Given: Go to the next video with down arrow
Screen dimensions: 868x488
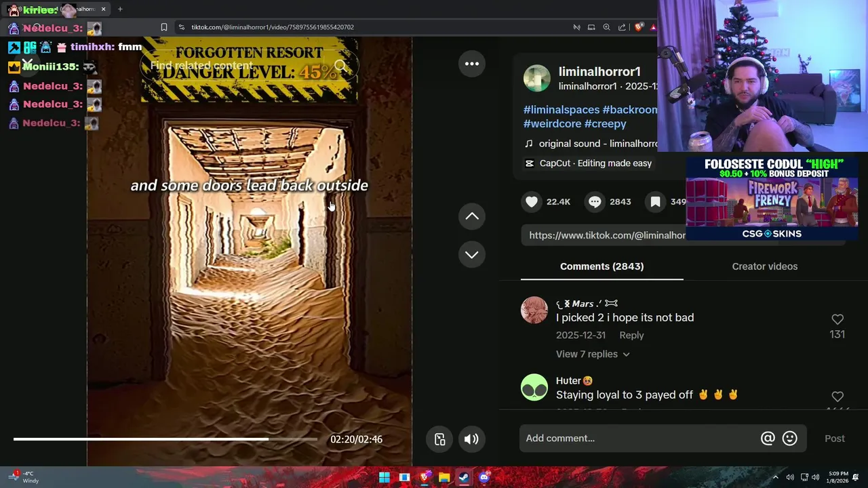Looking at the screenshot, I should [472, 254].
